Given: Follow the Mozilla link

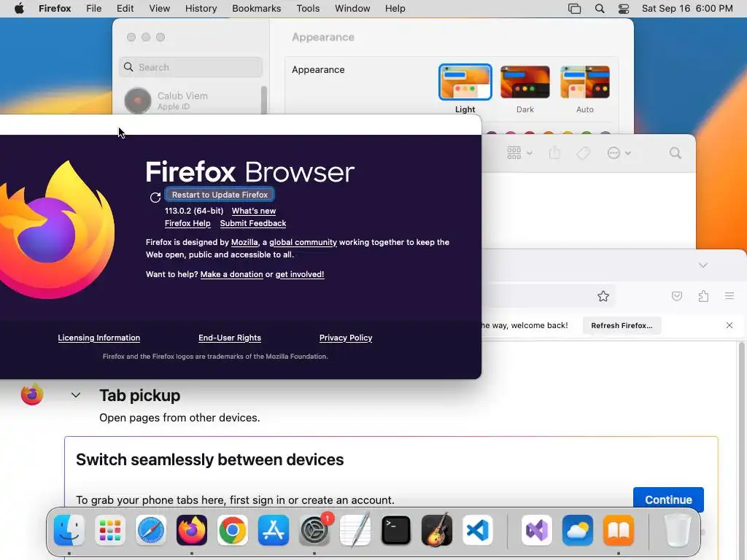Looking at the screenshot, I should 244,242.
